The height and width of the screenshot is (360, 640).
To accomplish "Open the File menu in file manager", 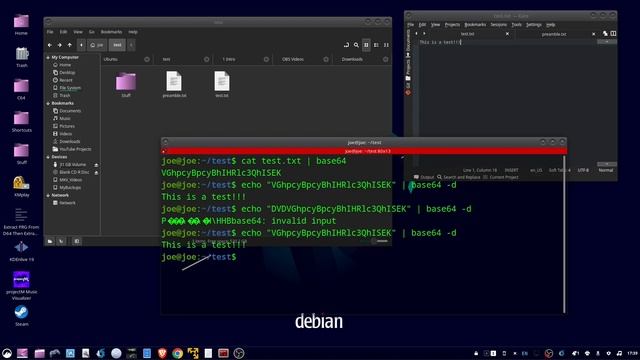I will tap(50, 32).
